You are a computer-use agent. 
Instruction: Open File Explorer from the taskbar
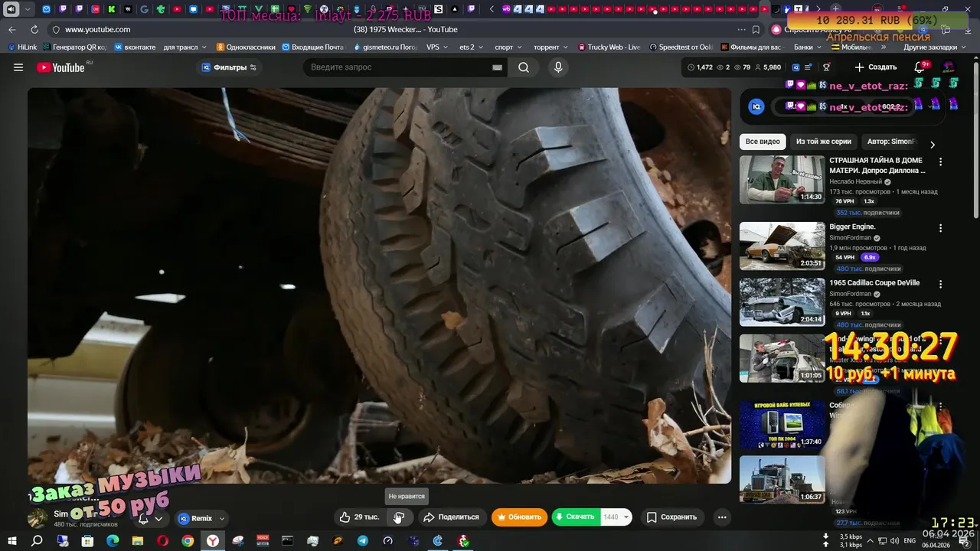[138, 541]
